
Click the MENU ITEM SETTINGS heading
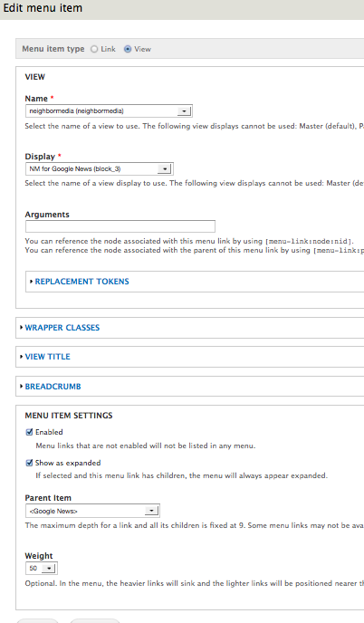69,416
